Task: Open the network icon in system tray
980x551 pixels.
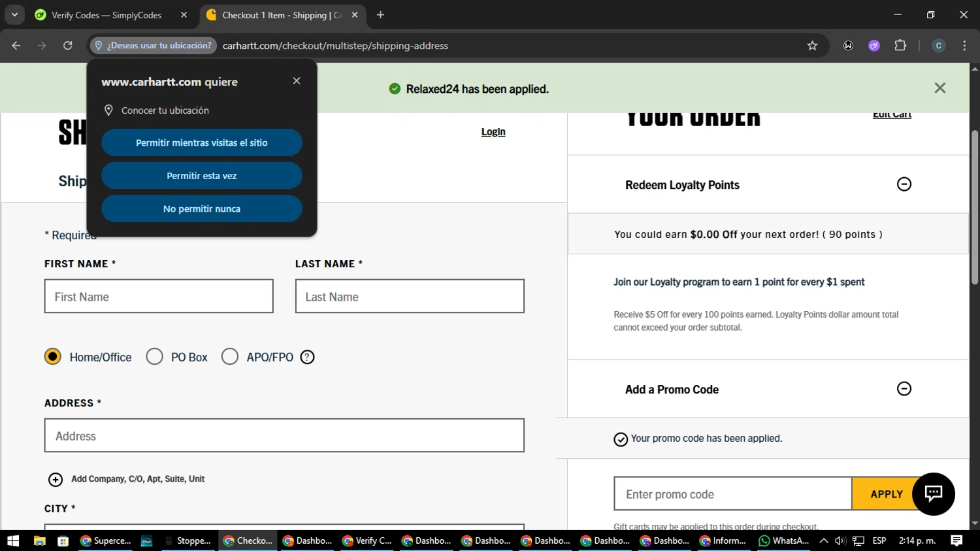Action: tap(858, 541)
